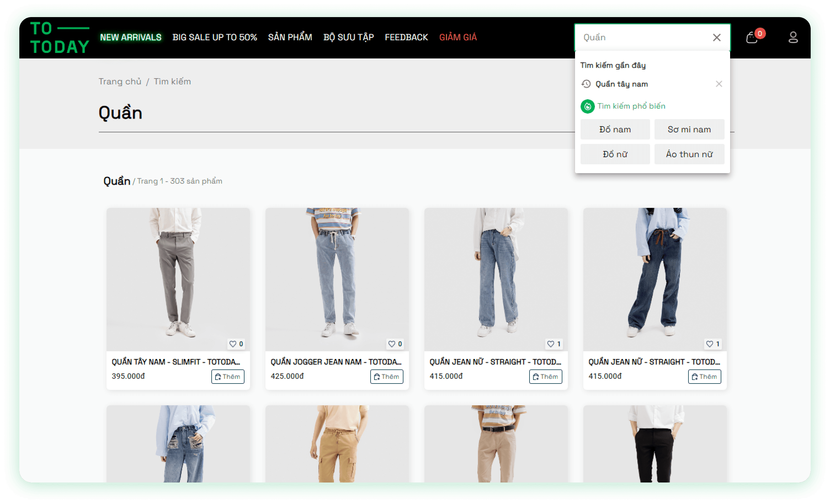Open the New Arrivals menu
Image resolution: width=830 pixels, height=504 pixels.
point(131,37)
